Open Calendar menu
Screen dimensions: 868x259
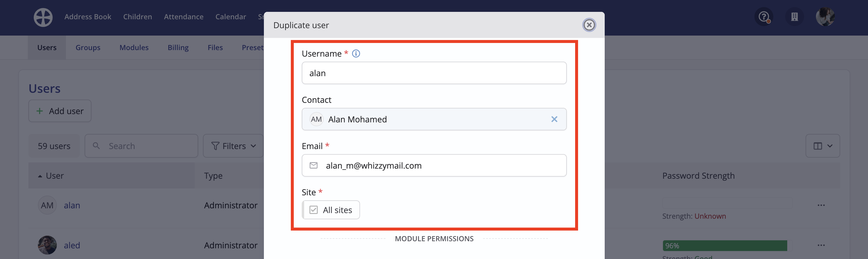click(231, 17)
